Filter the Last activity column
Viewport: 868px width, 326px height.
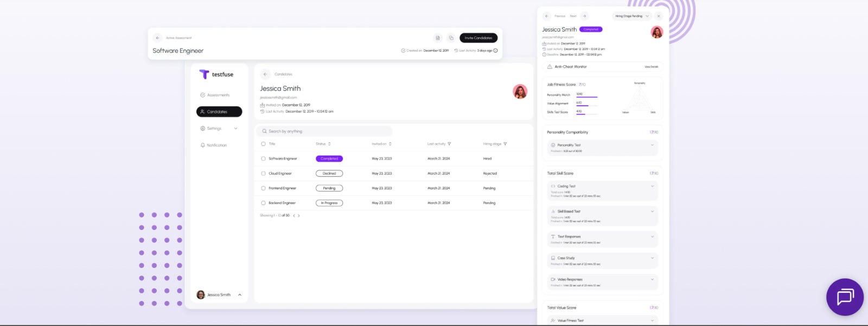point(449,144)
